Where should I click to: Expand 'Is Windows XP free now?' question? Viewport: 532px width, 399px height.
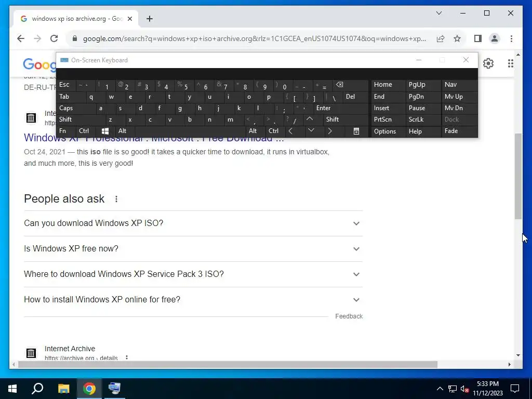coord(193,249)
